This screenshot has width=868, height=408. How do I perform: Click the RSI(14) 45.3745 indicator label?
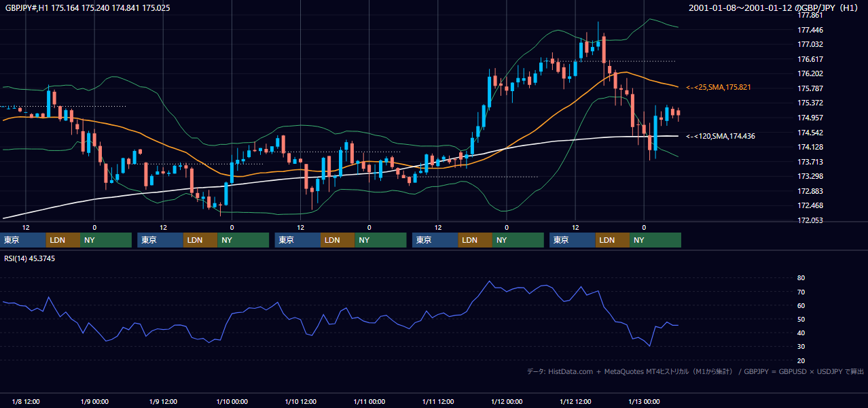coord(30,258)
